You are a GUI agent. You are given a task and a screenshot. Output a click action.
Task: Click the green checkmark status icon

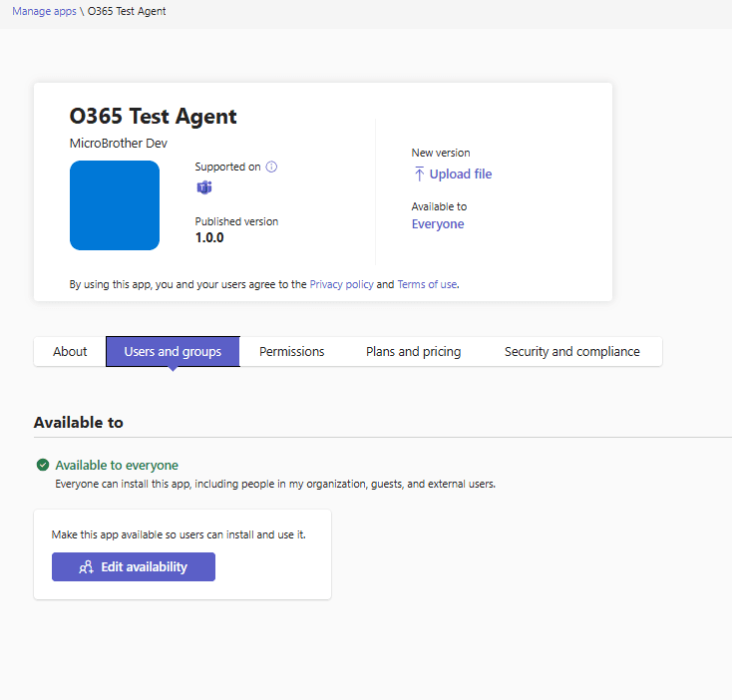[43, 465]
